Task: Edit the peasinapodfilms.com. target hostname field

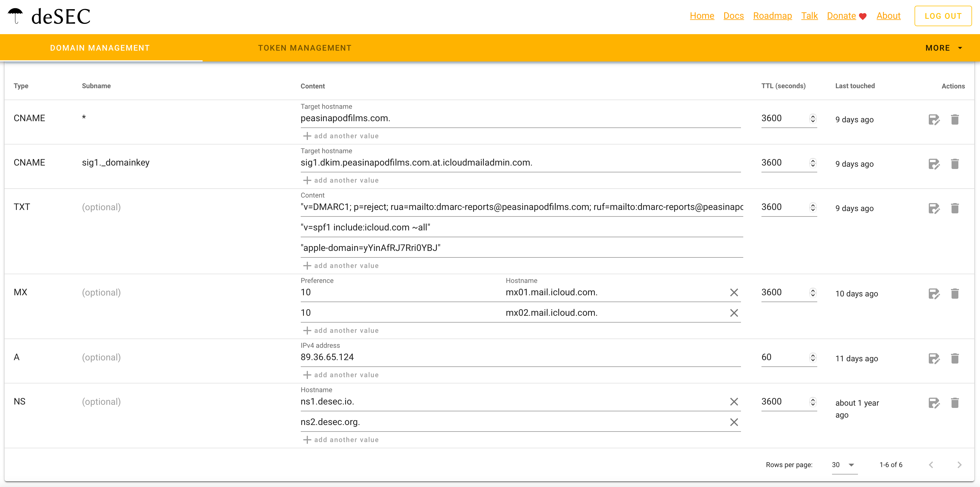Action: pyautogui.click(x=520, y=118)
